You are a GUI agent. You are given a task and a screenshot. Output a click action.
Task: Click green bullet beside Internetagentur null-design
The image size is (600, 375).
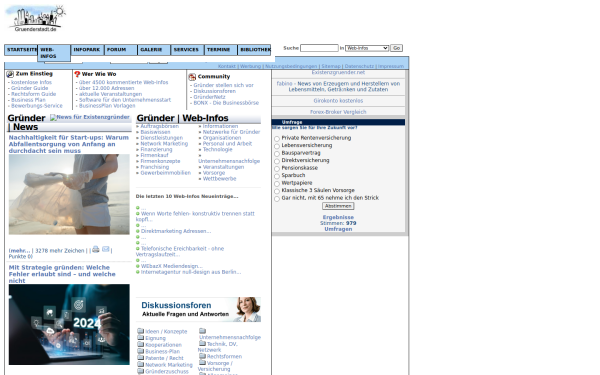click(138, 272)
